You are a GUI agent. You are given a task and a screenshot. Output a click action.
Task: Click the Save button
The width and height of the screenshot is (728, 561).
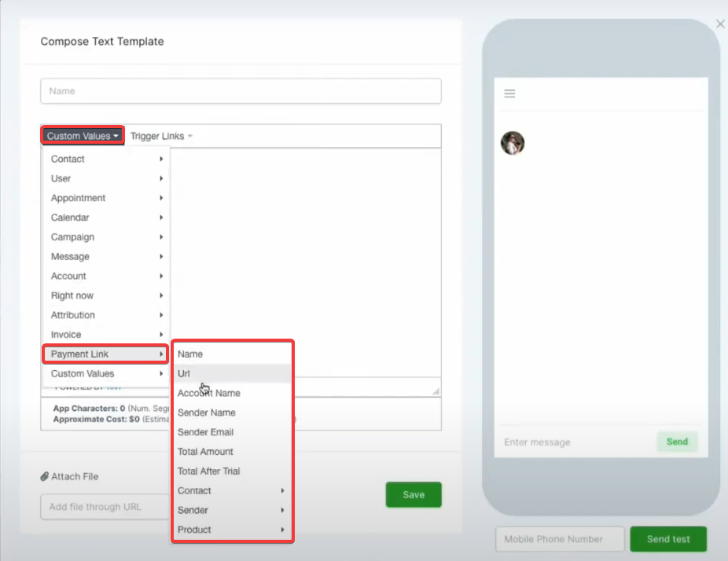(x=414, y=495)
